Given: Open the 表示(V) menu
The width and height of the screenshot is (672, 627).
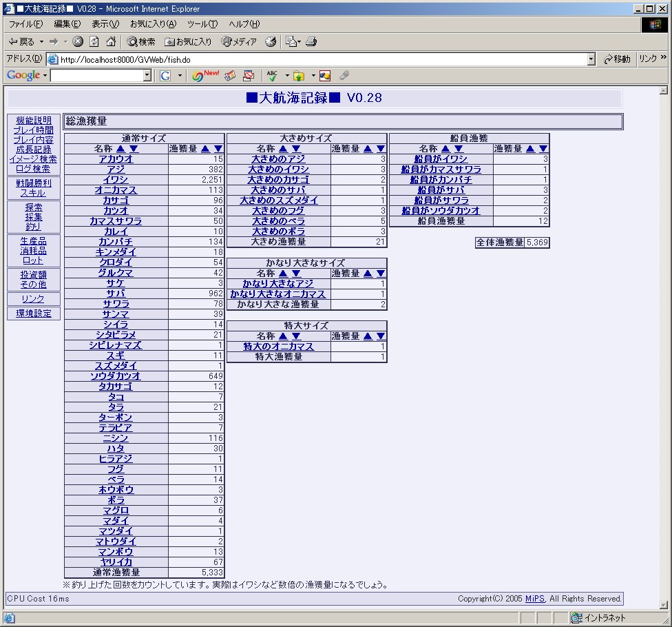Looking at the screenshot, I should 105,24.
